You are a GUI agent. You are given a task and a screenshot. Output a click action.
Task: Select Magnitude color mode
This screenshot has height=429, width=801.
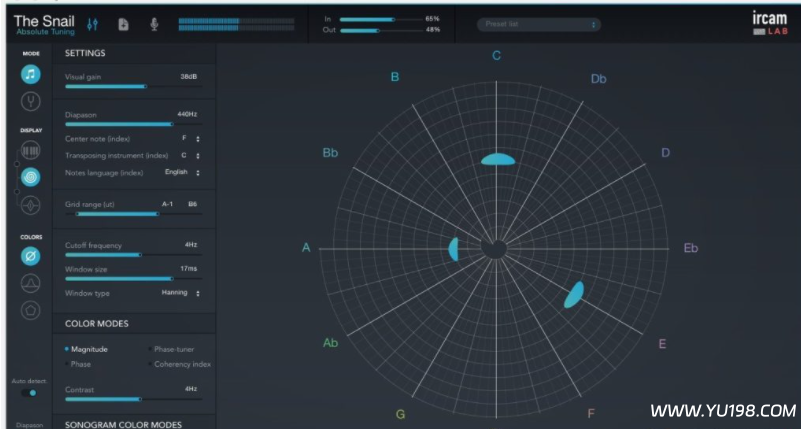(x=86, y=349)
